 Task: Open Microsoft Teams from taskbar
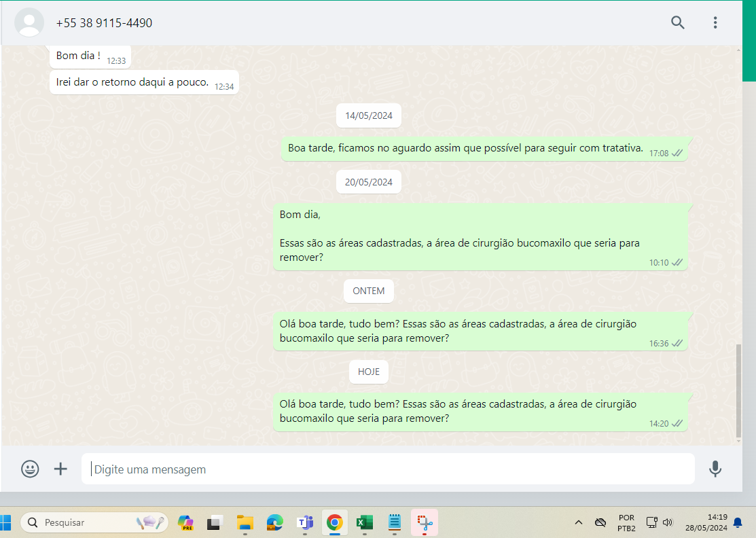(x=305, y=522)
